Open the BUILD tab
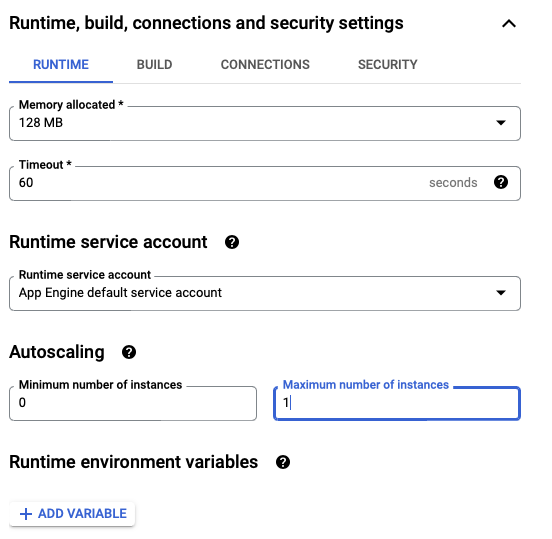 154,65
